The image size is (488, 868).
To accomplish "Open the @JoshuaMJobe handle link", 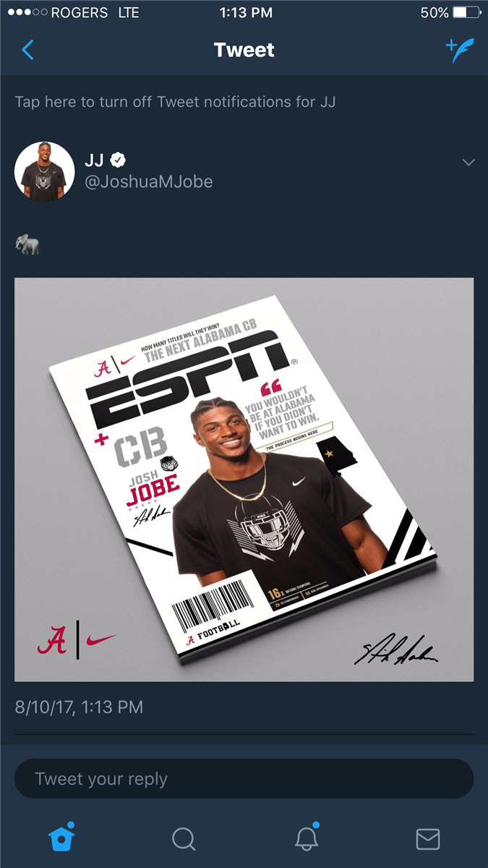I will [149, 182].
